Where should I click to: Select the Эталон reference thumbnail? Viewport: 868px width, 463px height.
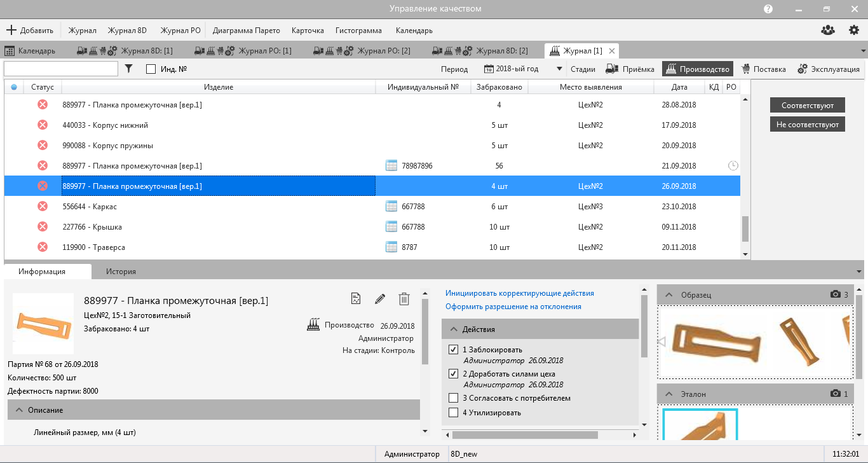tap(700, 424)
